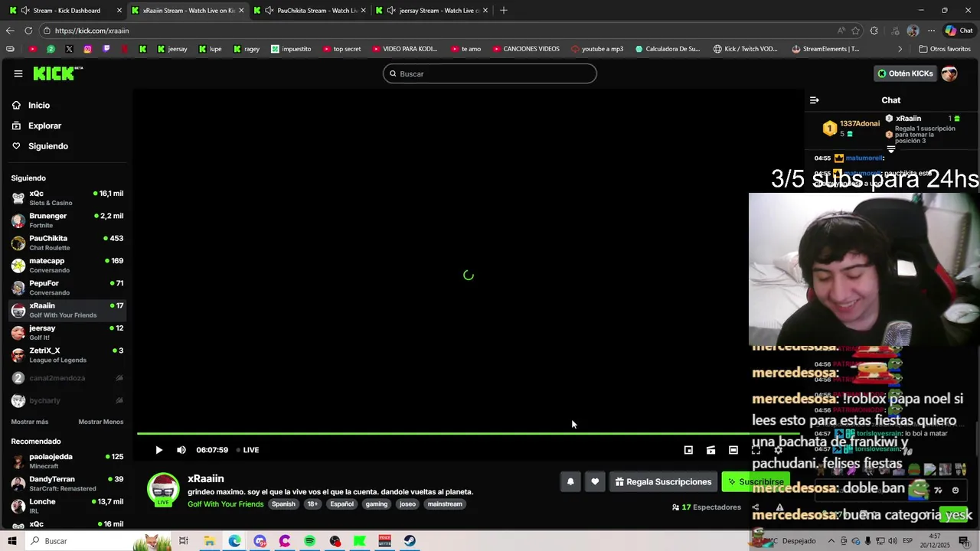This screenshot has width=980, height=551.
Task: Open youtube a mp3 bookmark
Action: 597,49
